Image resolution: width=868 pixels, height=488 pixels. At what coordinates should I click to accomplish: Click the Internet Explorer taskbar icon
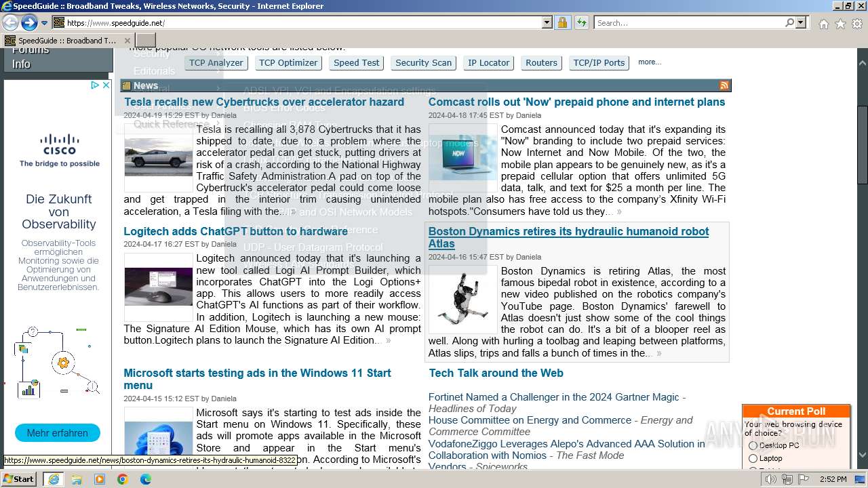click(x=54, y=479)
